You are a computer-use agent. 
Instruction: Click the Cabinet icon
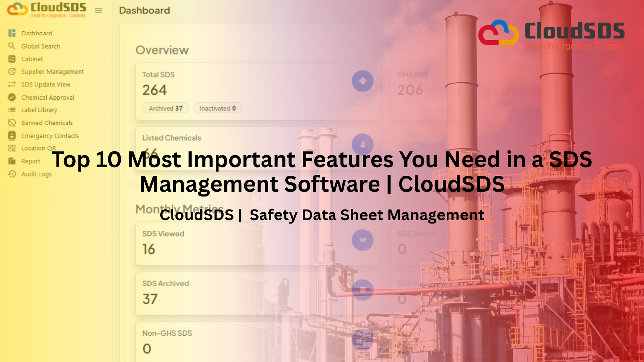[12, 59]
